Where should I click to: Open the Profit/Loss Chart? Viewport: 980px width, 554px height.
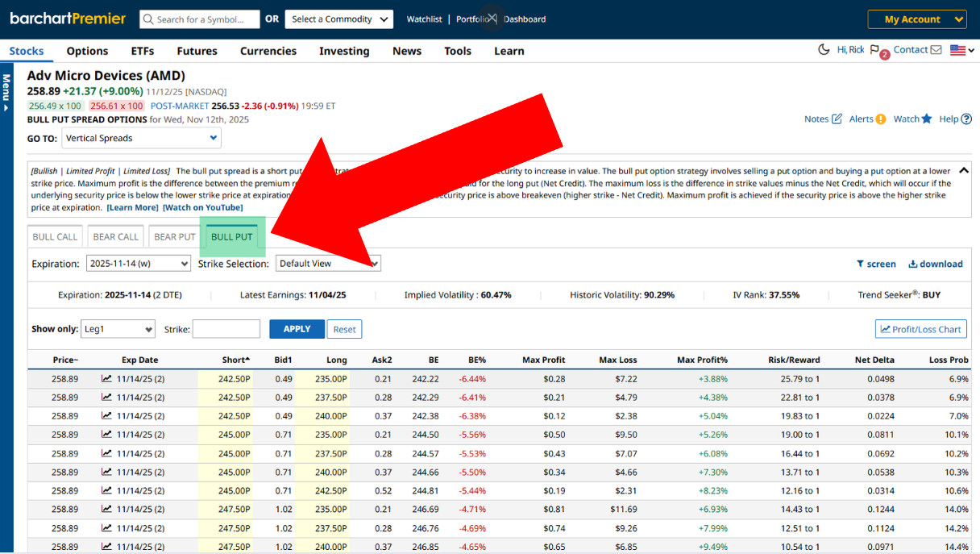pos(920,329)
